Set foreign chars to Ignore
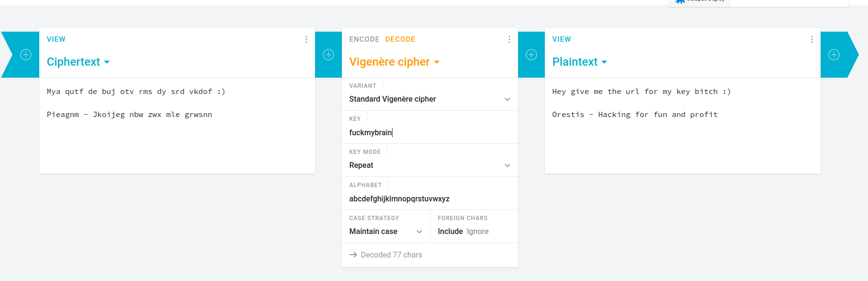 478,231
